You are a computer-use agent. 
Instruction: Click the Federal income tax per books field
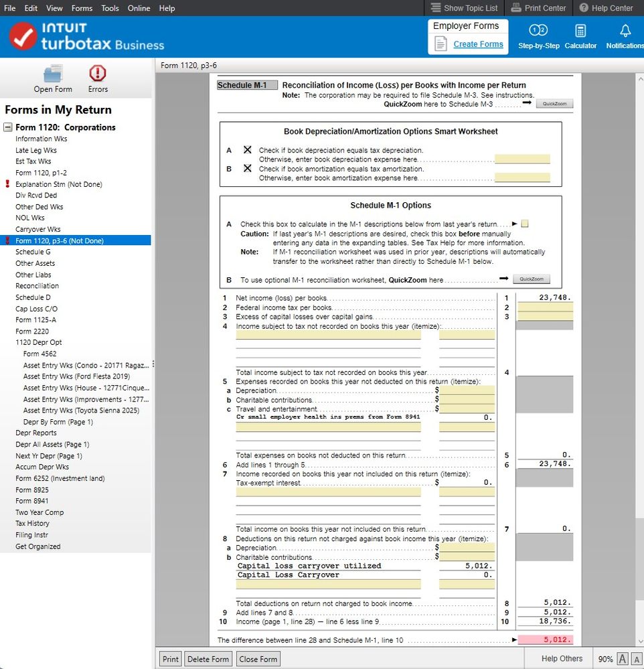(545, 307)
